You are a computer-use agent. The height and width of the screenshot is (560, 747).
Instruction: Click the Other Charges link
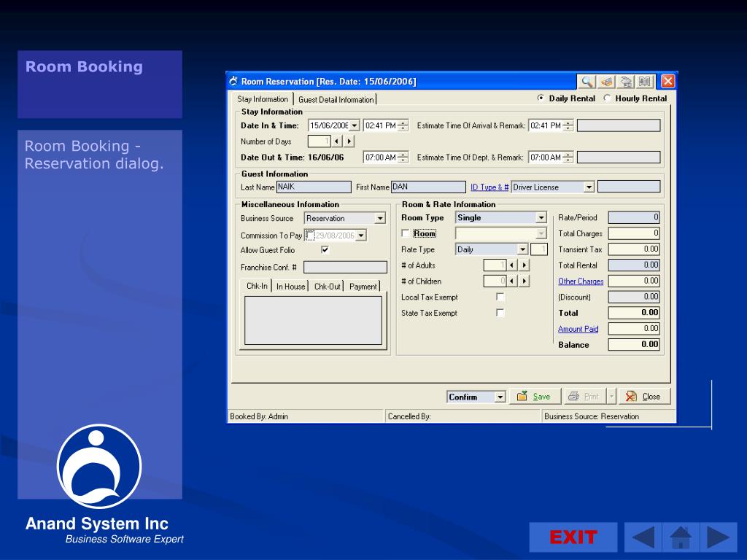pyautogui.click(x=581, y=281)
